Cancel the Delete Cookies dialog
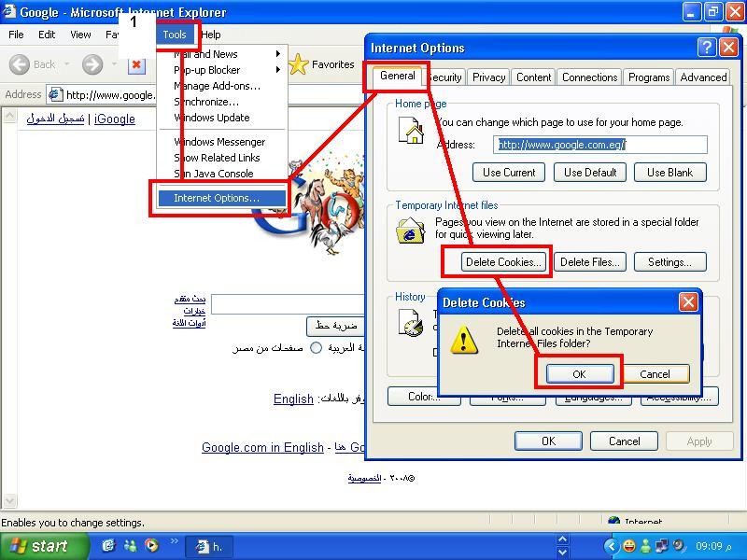 (x=655, y=374)
